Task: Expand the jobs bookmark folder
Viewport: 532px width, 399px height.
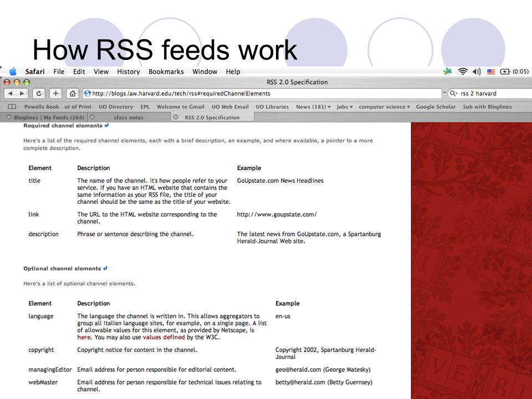Action: [x=345, y=107]
